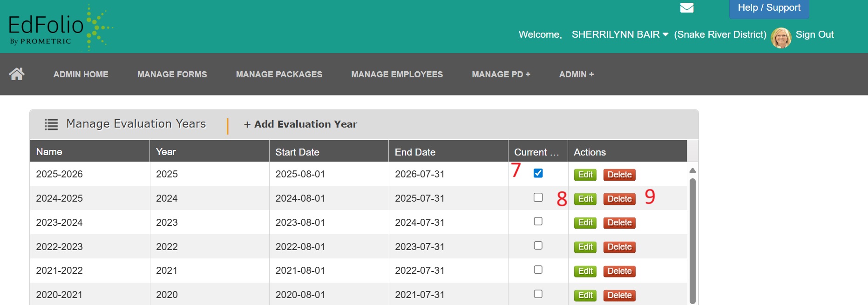Click start date 2022-08-01
This screenshot has height=305, width=868.
click(x=300, y=247)
